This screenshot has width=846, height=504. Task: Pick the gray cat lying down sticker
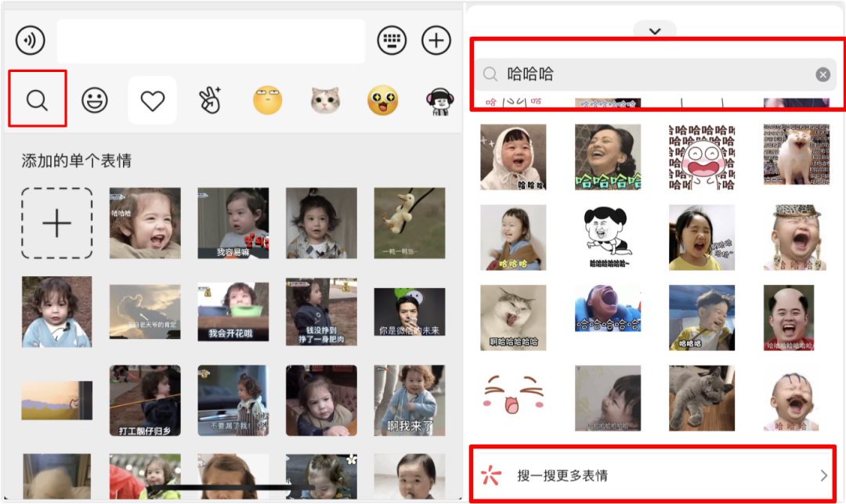click(x=702, y=398)
